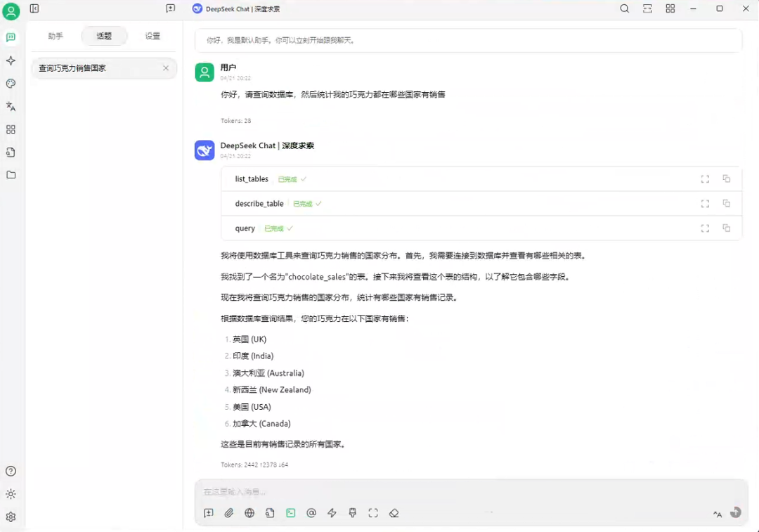Clear the input using the eraser icon

point(394,513)
